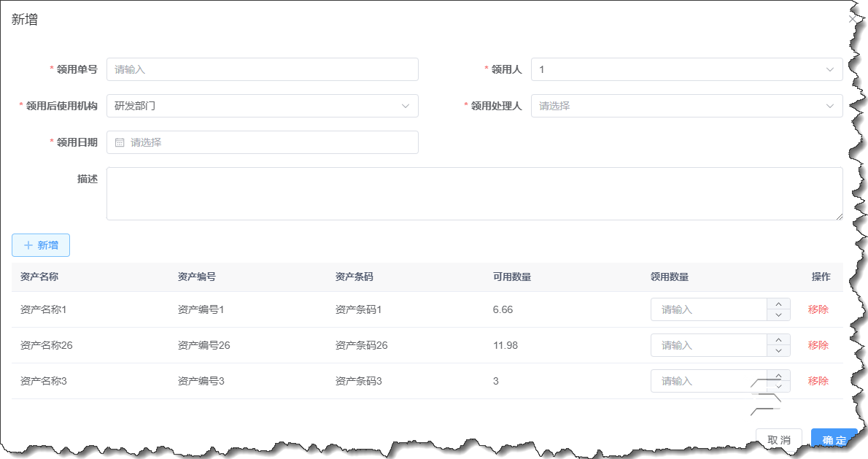Click the increment arrow for 资产名称3 quantity
This screenshot has height=459, width=868.
coord(779,375)
